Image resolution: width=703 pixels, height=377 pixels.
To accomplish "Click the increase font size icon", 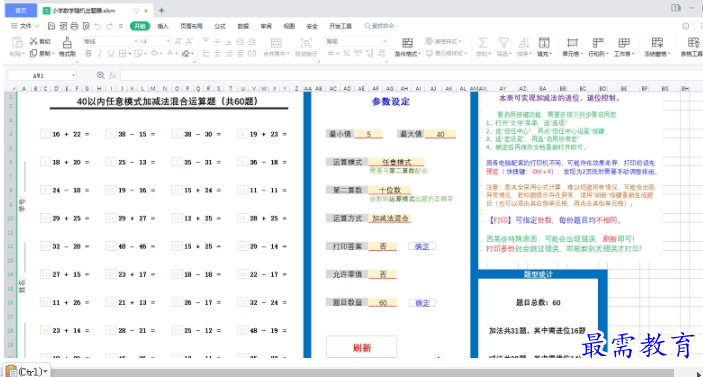I will (x=178, y=41).
